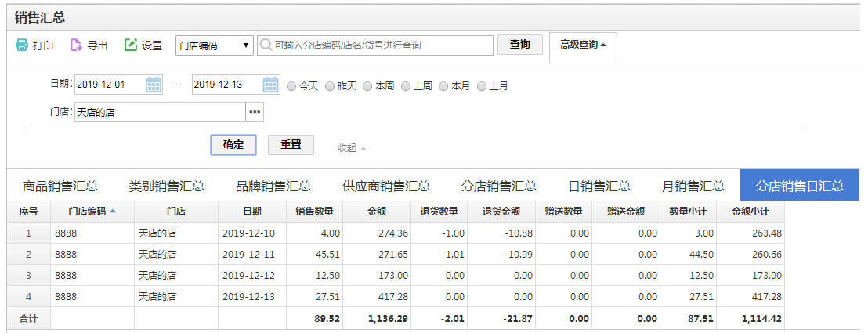Open the 门店编码 search type dropdown
Screen dimensions: 868x333
[x=214, y=45]
